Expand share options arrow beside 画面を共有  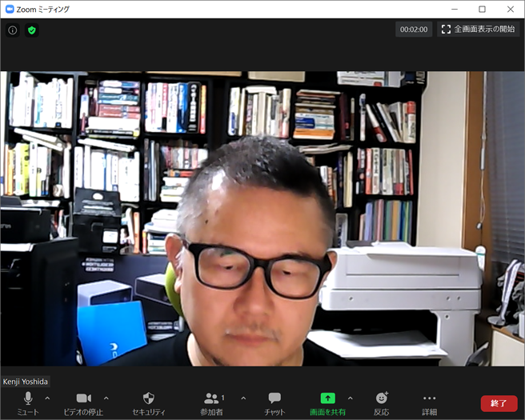click(x=350, y=398)
